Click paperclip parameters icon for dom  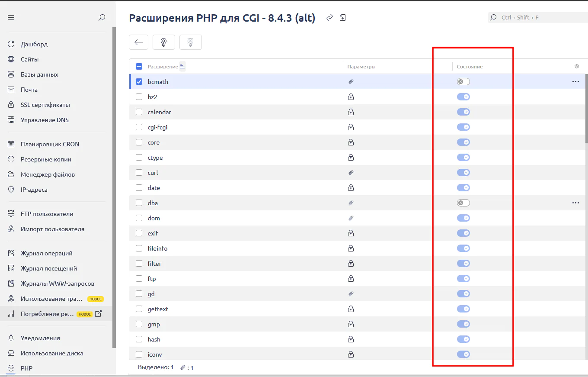[351, 218]
